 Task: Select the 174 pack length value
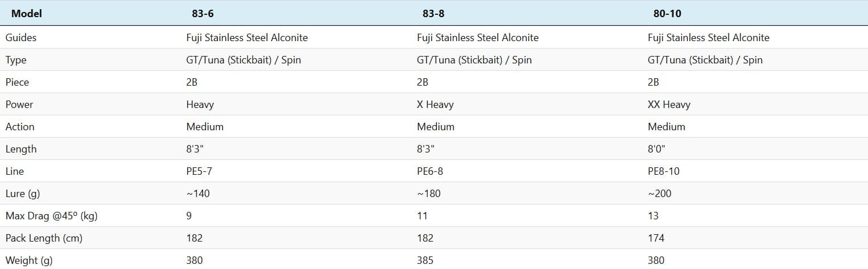click(x=656, y=238)
